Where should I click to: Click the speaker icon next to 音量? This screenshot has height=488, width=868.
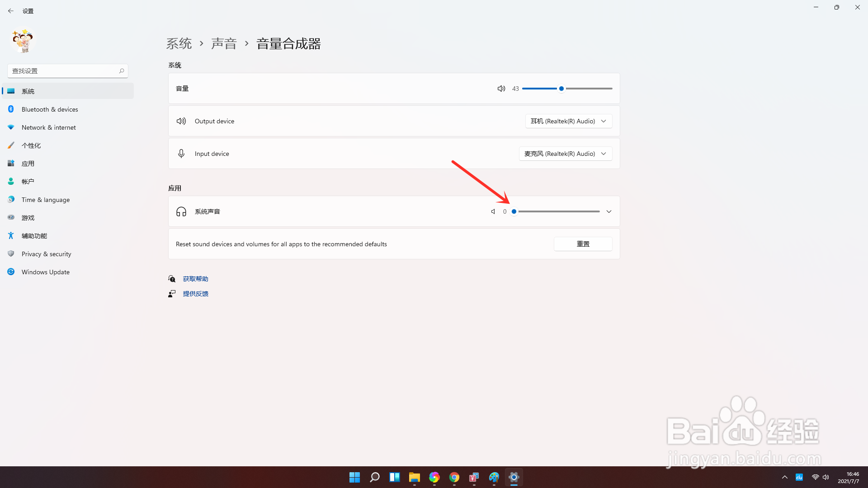501,88
